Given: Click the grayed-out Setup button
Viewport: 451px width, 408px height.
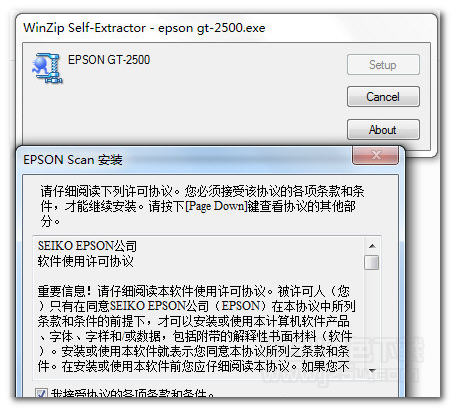Looking at the screenshot, I should click(383, 65).
